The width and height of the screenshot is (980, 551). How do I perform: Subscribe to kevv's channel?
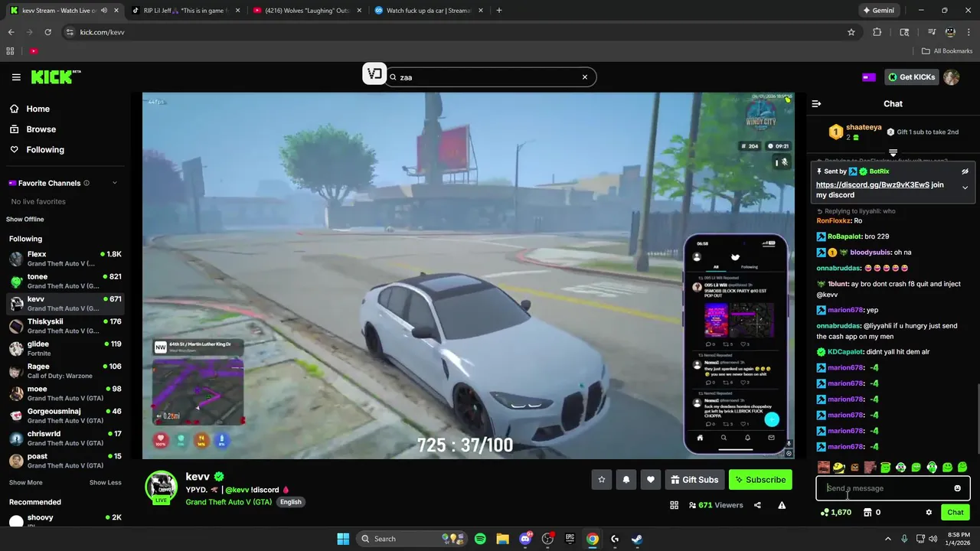click(x=760, y=480)
